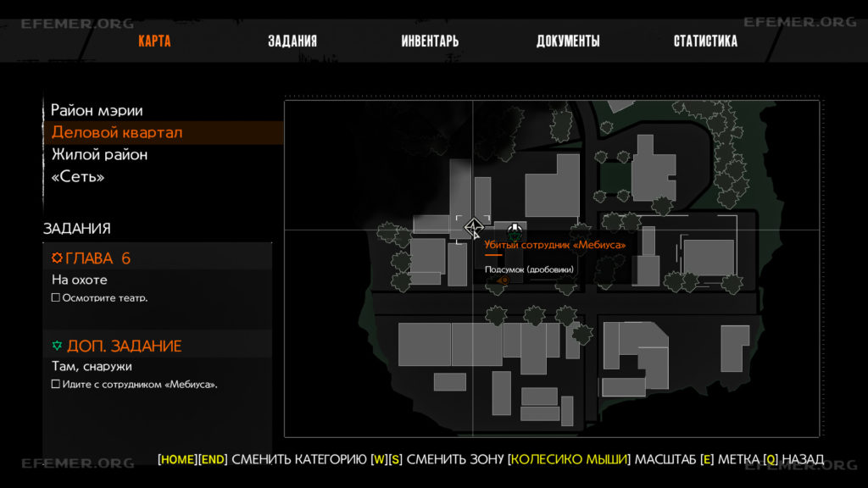Click the orange Глава 6 quest icon

(x=57, y=258)
